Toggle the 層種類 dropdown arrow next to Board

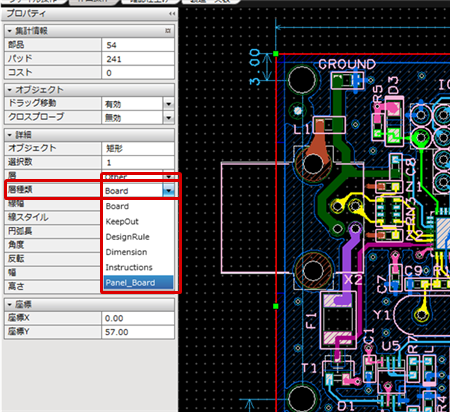click(x=169, y=191)
